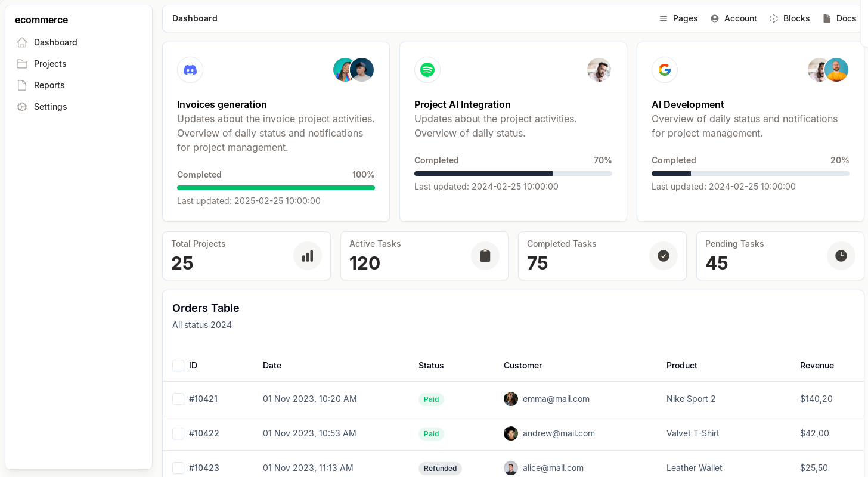Click the Project AI Integration 70% progress bar
Image resolution: width=868 pixels, height=477 pixels.
pos(513,174)
